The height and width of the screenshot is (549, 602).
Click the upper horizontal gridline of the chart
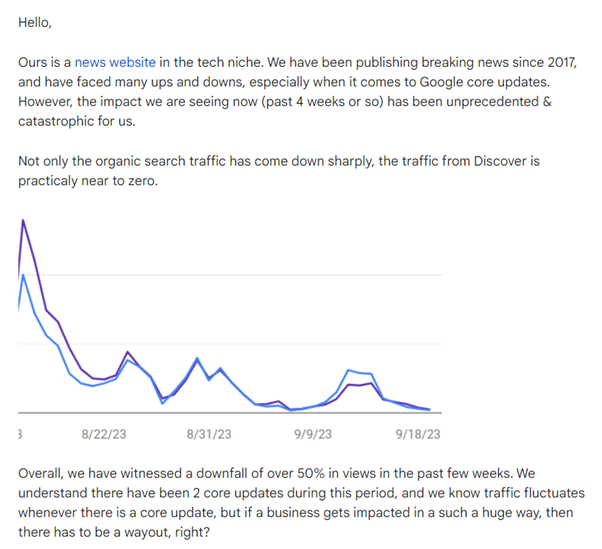tap(230, 275)
